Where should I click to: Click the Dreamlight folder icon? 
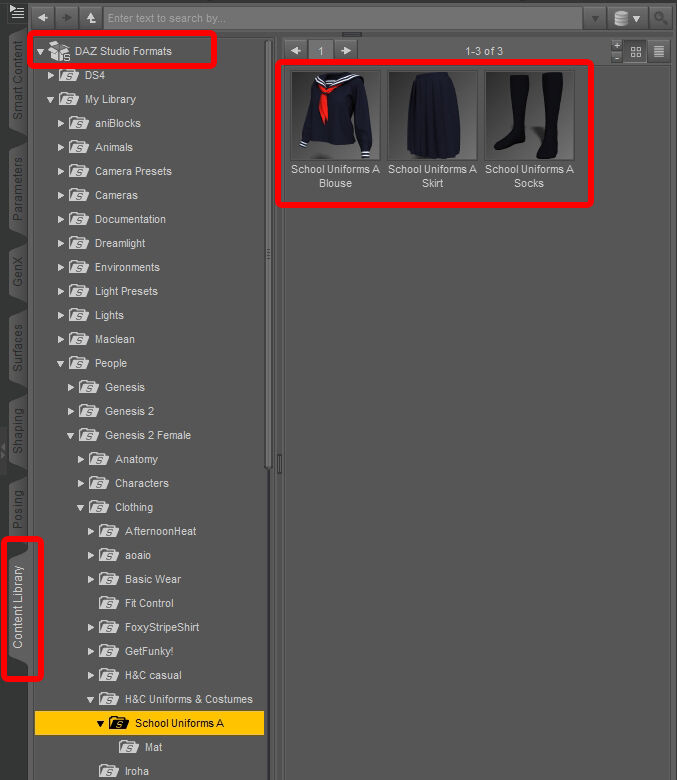pos(79,243)
